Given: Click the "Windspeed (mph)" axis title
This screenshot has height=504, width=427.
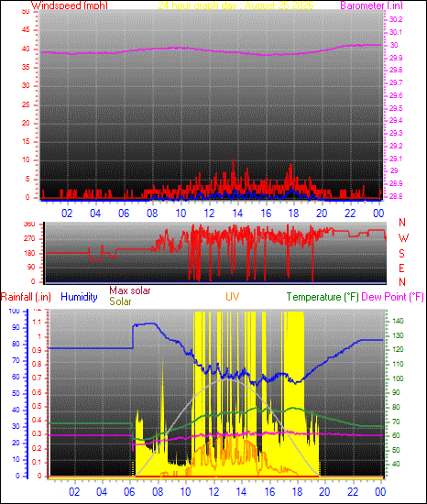Looking at the screenshot, I should tap(70, 5).
